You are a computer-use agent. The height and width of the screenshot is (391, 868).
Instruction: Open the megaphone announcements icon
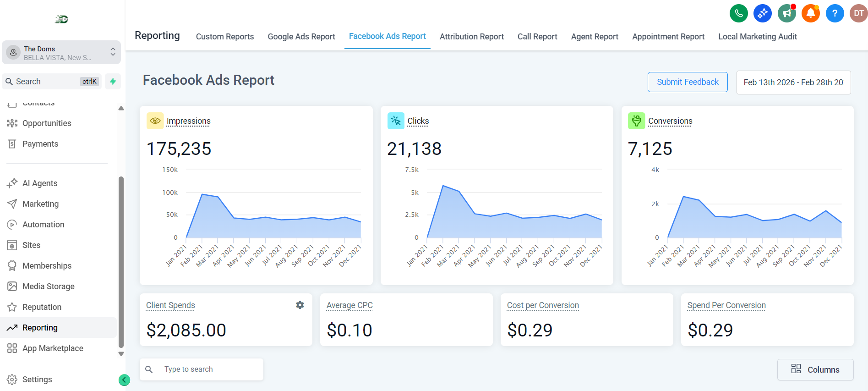786,13
